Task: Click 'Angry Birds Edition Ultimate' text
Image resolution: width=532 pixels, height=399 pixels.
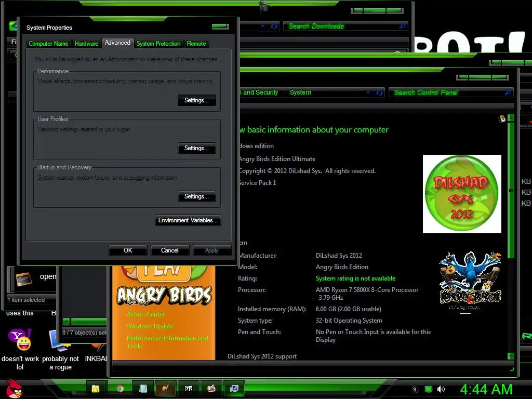Action: pyautogui.click(x=277, y=159)
